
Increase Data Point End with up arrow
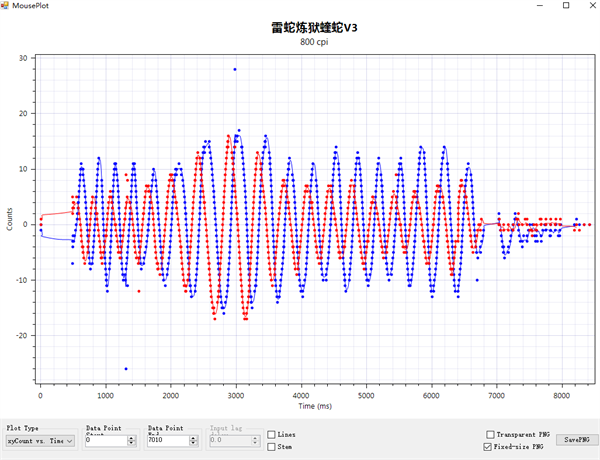192,437
